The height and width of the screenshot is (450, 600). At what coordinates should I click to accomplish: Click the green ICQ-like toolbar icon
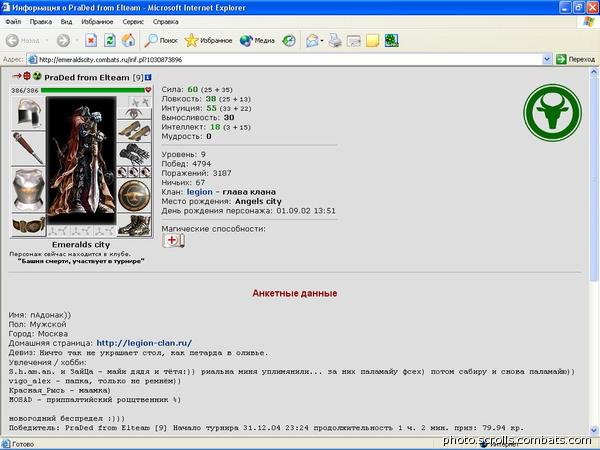pyautogui.click(x=391, y=40)
